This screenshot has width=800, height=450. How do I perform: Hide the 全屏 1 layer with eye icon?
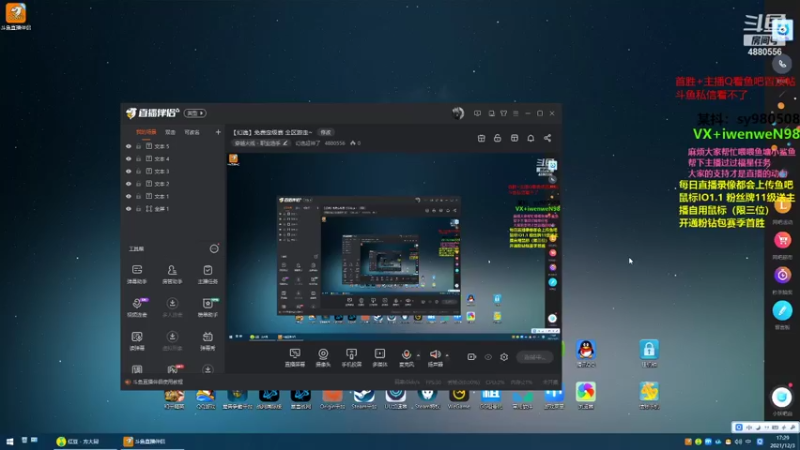coord(129,209)
